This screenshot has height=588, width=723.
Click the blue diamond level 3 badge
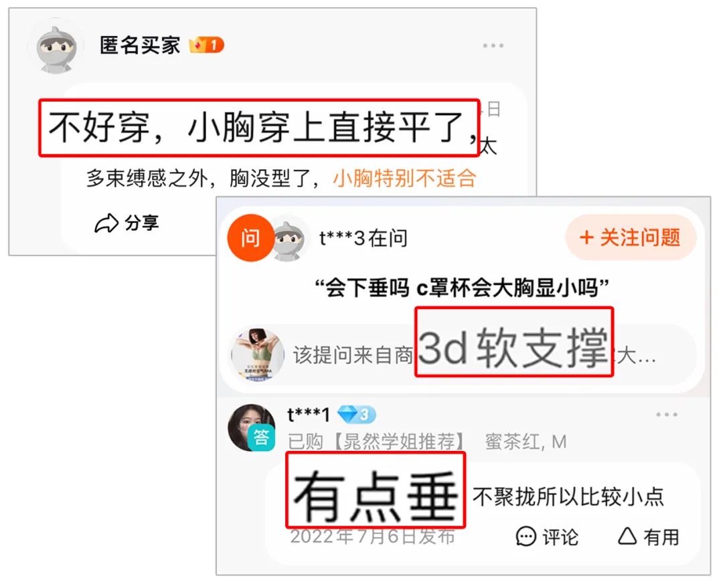356,415
